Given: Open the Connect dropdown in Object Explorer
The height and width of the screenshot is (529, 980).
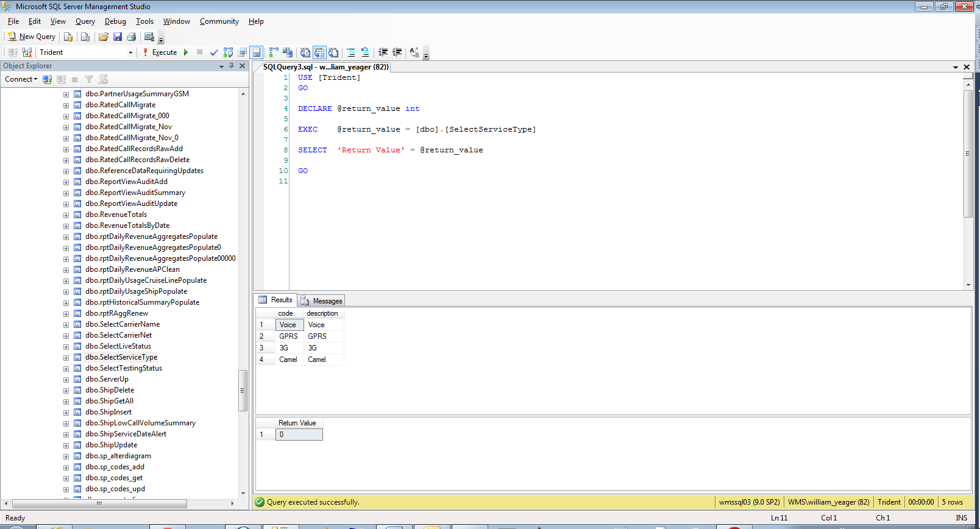Looking at the screenshot, I should pyautogui.click(x=21, y=79).
